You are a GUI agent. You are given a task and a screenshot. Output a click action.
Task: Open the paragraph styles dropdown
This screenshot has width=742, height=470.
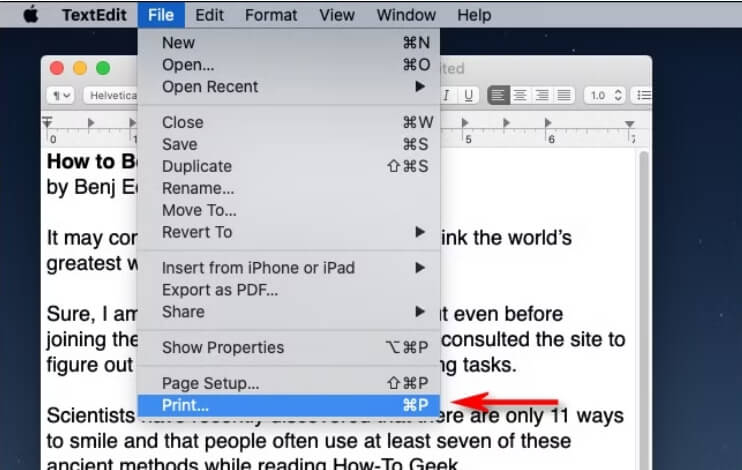(61, 96)
